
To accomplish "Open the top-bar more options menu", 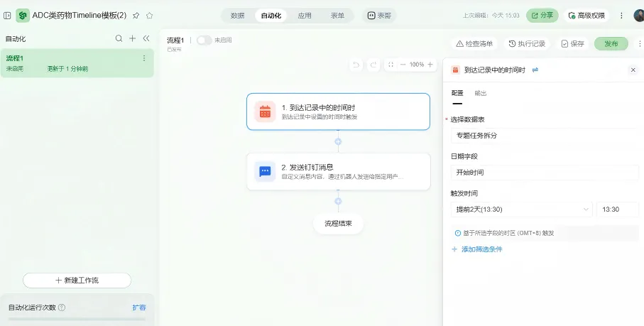I will click(621, 16).
